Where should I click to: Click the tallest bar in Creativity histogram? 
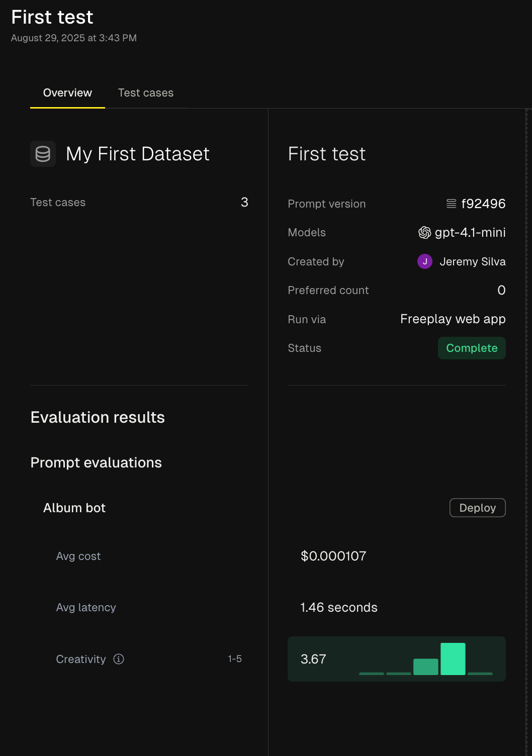pos(453,658)
